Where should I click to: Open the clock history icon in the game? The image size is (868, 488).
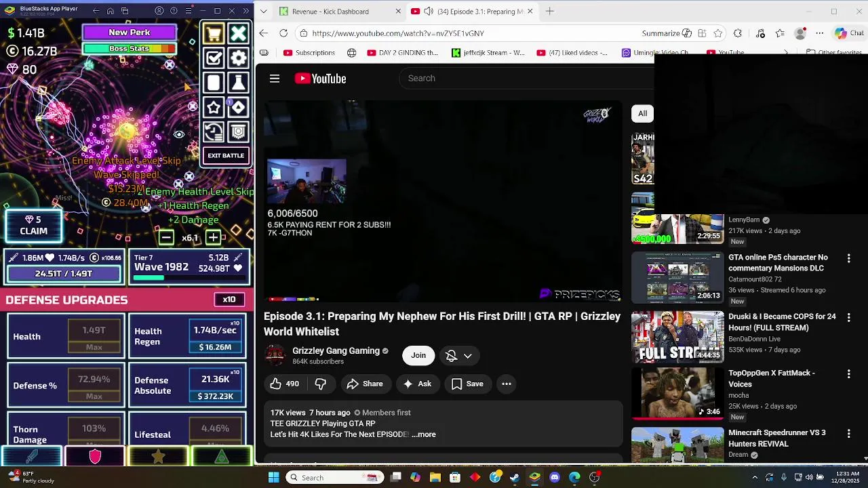point(214,131)
